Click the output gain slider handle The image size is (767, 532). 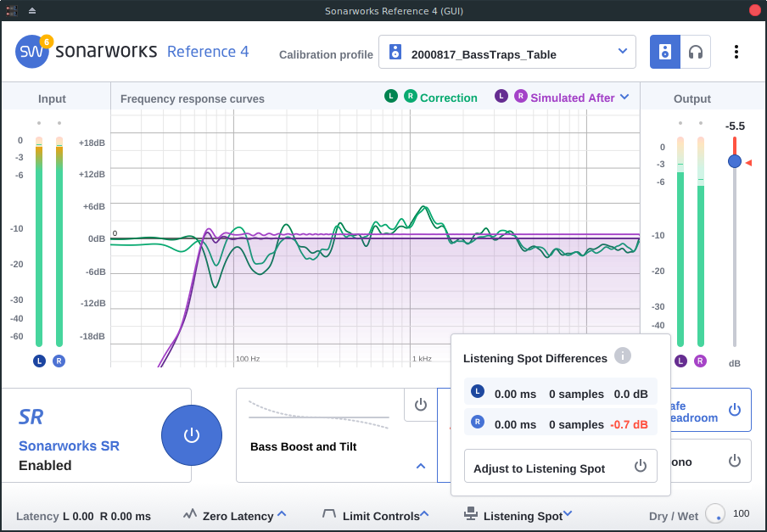[x=734, y=161]
